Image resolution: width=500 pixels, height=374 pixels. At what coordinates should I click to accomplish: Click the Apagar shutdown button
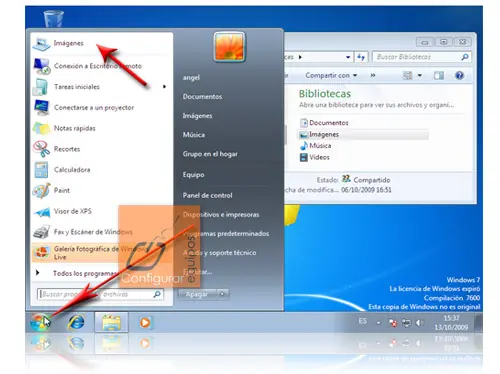(197, 294)
